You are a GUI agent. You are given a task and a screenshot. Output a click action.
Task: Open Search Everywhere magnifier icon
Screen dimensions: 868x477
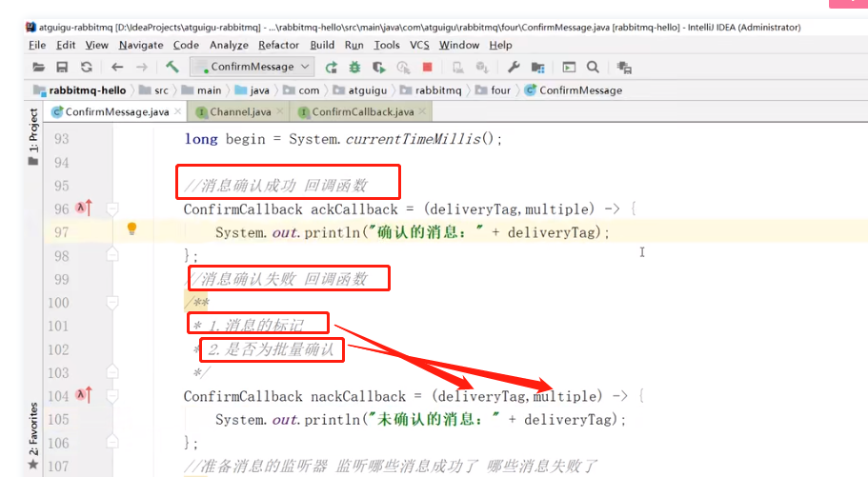[x=593, y=68]
